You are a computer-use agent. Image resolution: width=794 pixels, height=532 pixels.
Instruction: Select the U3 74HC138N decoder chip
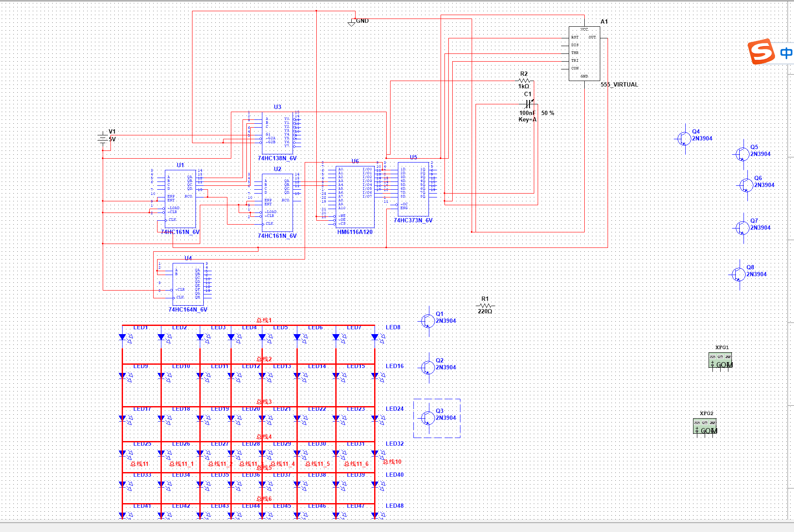click(277, 132)
